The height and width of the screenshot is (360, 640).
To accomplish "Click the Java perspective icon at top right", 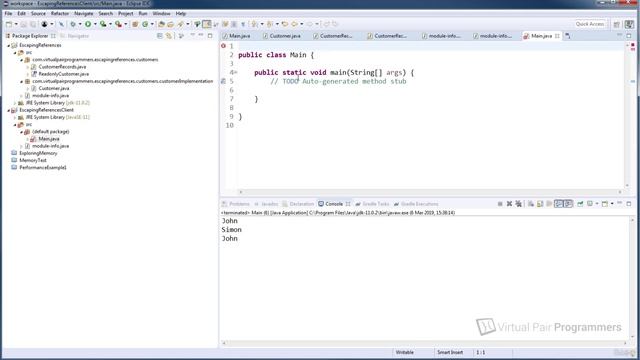I will point(629,24).
